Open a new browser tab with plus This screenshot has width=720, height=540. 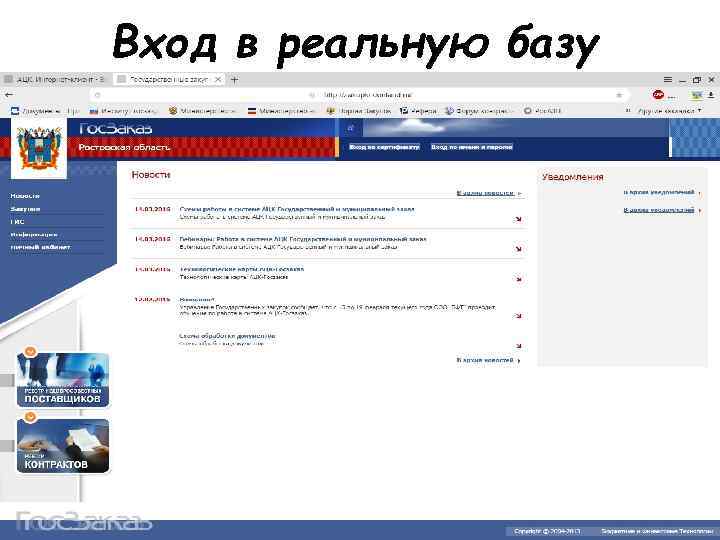tap(234, 79)
